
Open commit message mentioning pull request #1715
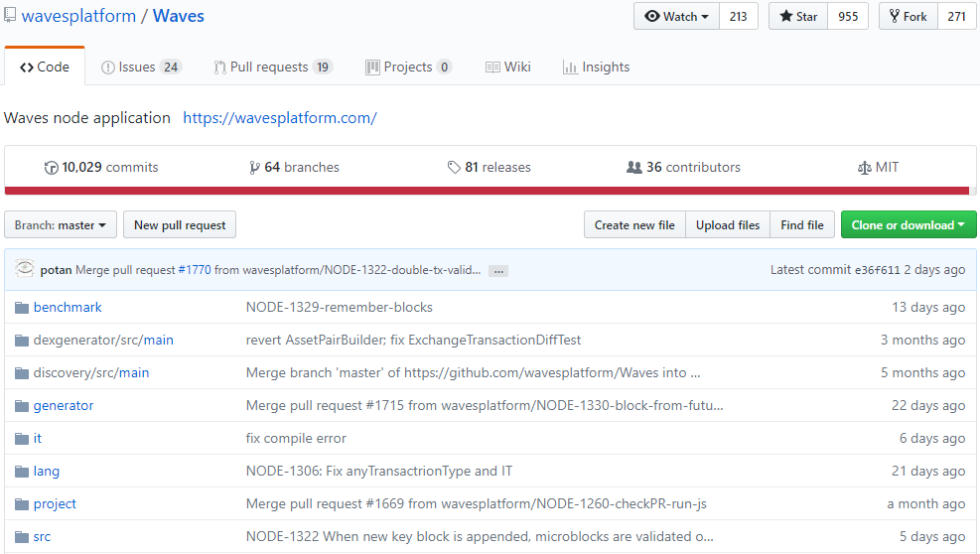485,406
